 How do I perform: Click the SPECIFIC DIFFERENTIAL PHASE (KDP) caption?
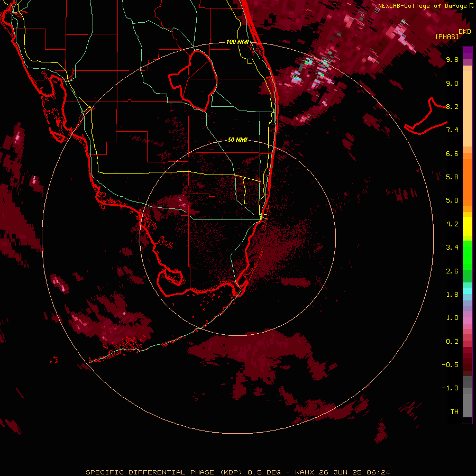click(x=164, y=472)
